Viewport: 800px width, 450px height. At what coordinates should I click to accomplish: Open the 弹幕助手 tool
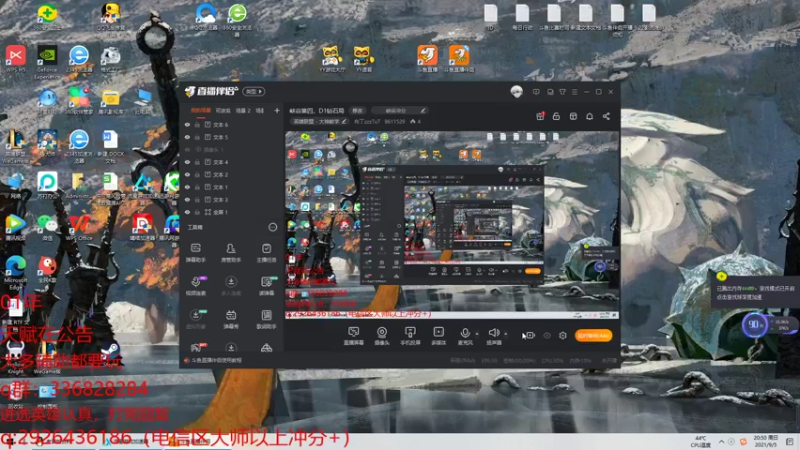click(195, 253)
